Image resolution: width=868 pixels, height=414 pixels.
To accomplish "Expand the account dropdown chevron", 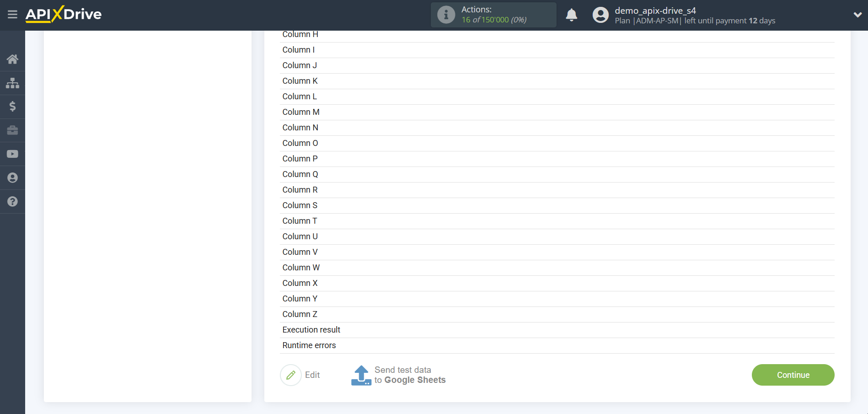I will (x=857, y=15).
